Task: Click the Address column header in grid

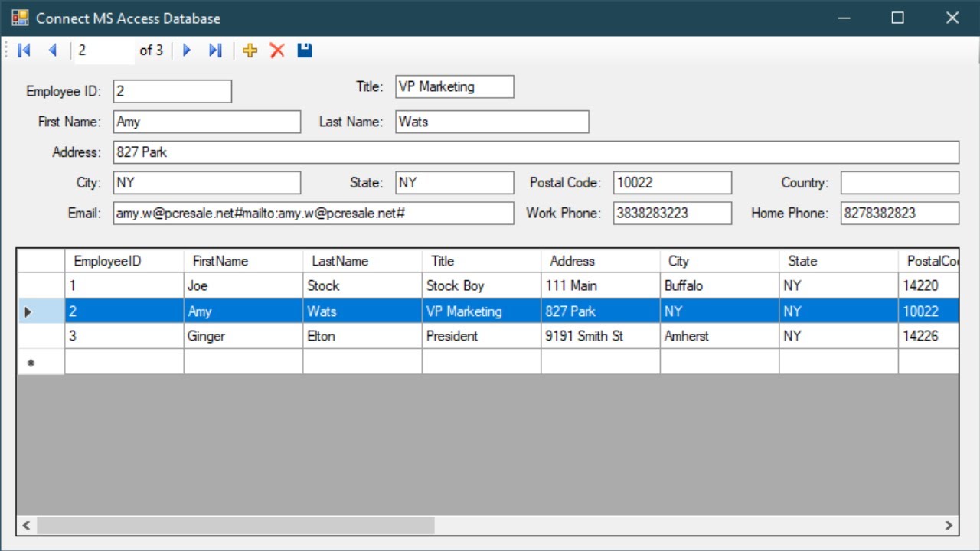Action: coord(600,261)
